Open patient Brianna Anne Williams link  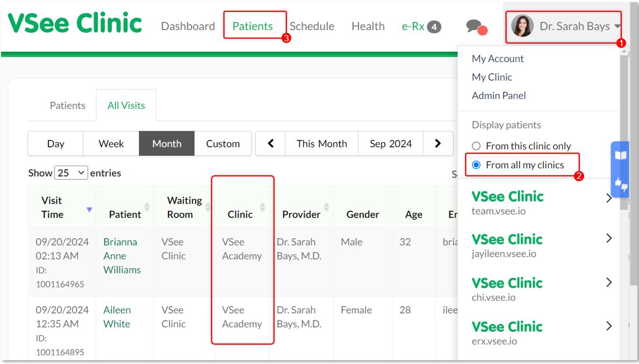[122, 256]
